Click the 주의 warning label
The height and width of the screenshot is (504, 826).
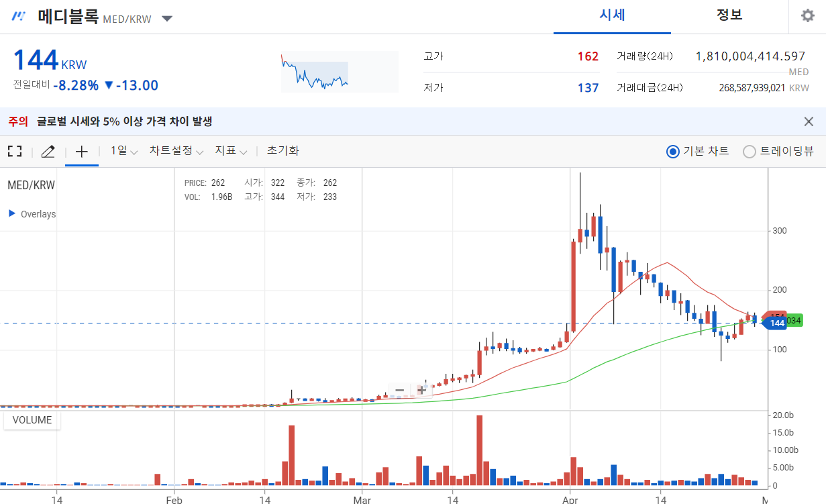click(18, 121)
